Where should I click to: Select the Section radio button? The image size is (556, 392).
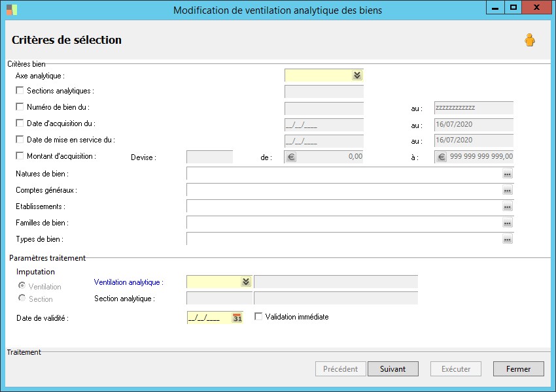tap(22, 299)
